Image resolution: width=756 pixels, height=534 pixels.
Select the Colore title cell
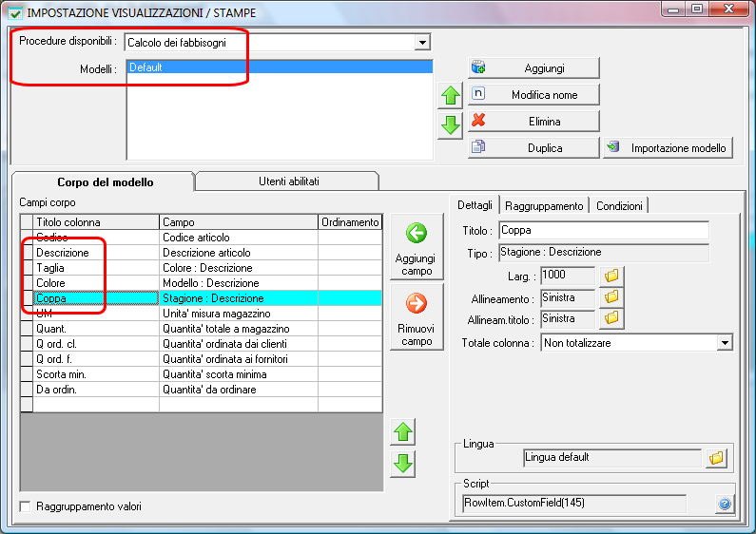point(96,283)
